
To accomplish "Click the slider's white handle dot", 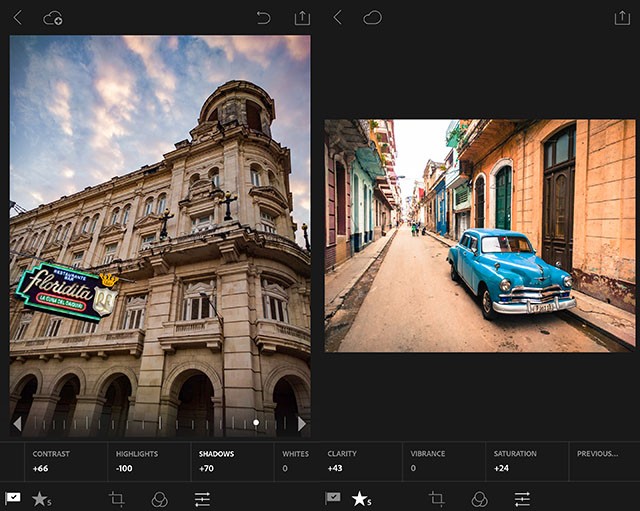I will tap(256, 423).
